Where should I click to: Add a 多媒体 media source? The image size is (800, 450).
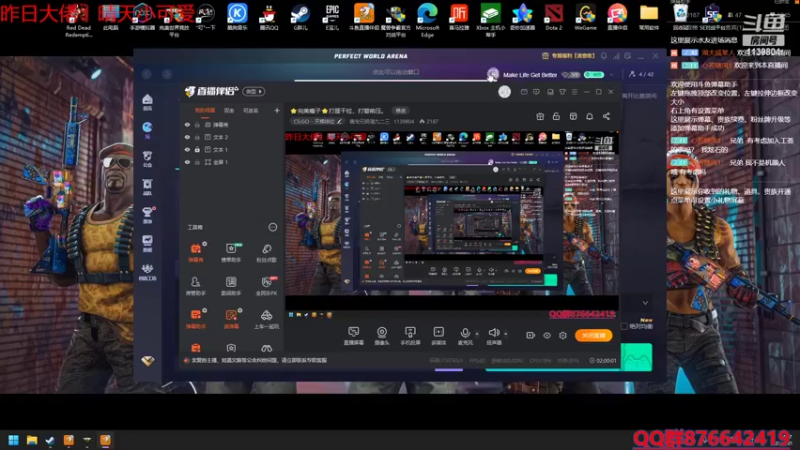point(438,336)
